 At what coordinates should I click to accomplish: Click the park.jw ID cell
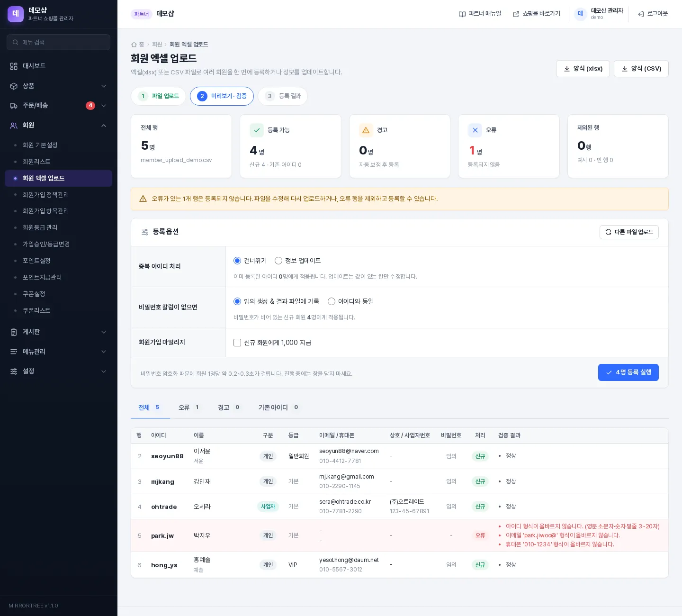tap(162, 536)
